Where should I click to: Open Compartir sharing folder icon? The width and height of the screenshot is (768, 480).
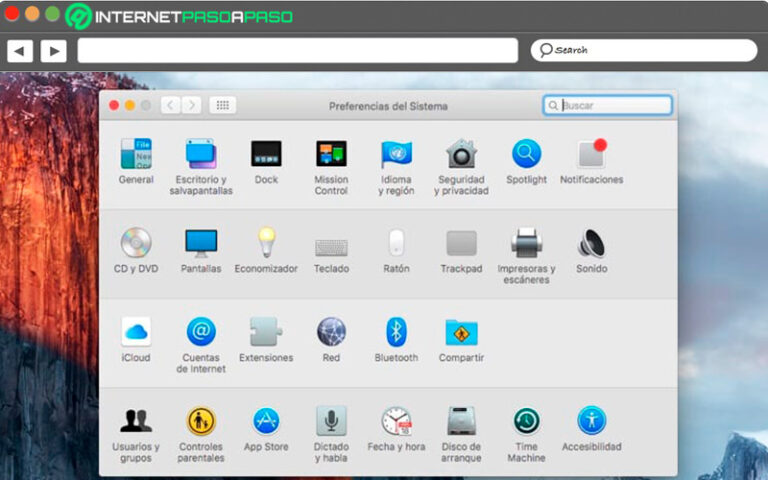(461, 332)
